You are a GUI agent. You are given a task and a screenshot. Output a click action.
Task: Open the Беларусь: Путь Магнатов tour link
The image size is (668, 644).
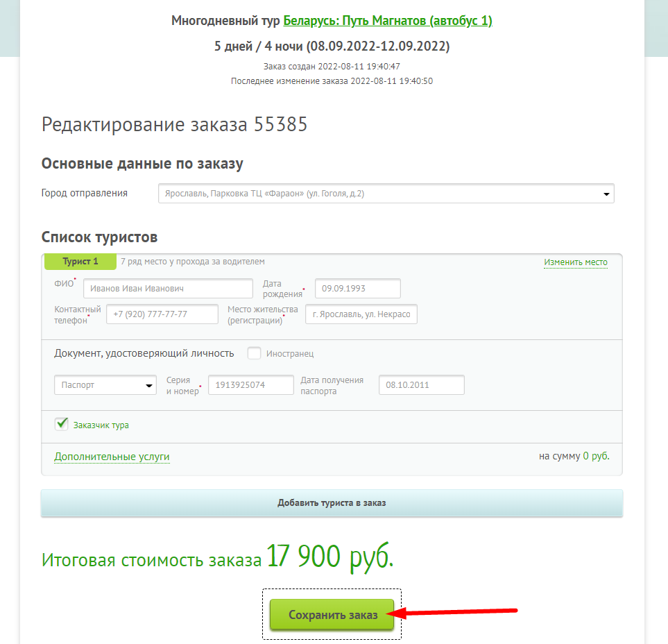click(388, 20)
